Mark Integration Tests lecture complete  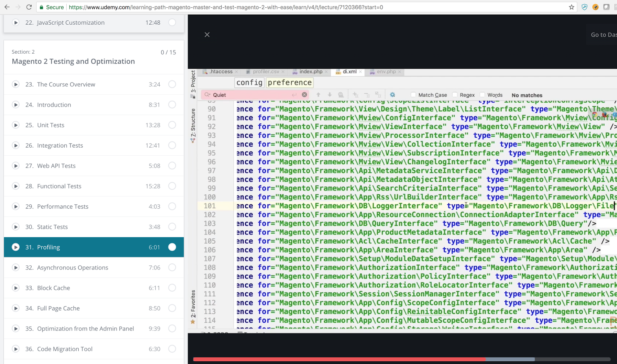(x=172, y=145)
